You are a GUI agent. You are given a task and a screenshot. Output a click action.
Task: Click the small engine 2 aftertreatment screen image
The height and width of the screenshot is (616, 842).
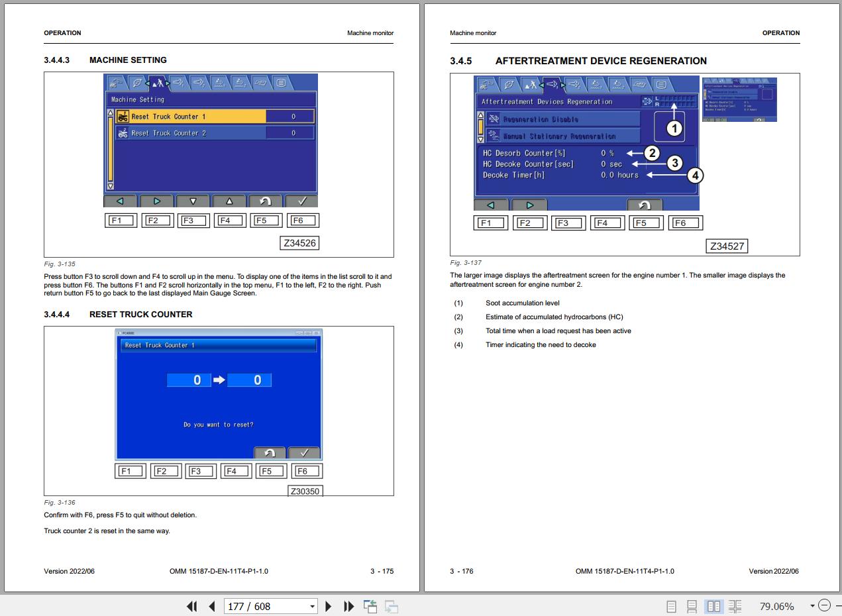[x=739, y=100]
